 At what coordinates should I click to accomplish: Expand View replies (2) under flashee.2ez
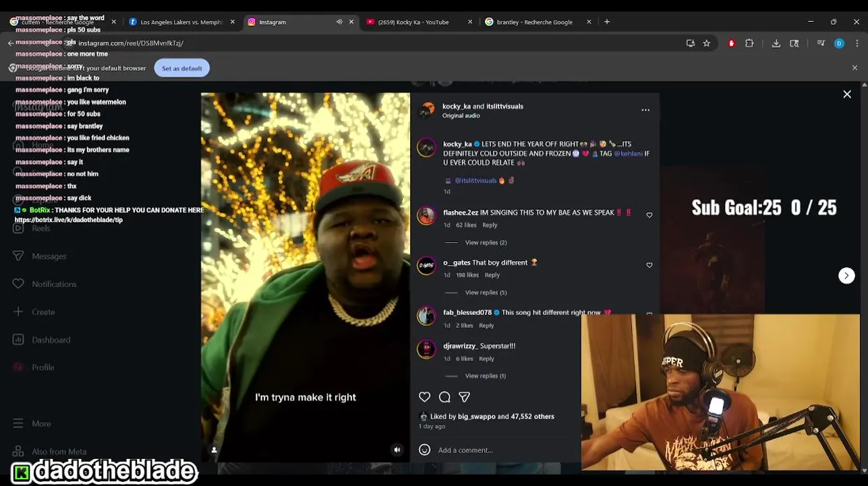pyautogui.click(x=486, y=242)
